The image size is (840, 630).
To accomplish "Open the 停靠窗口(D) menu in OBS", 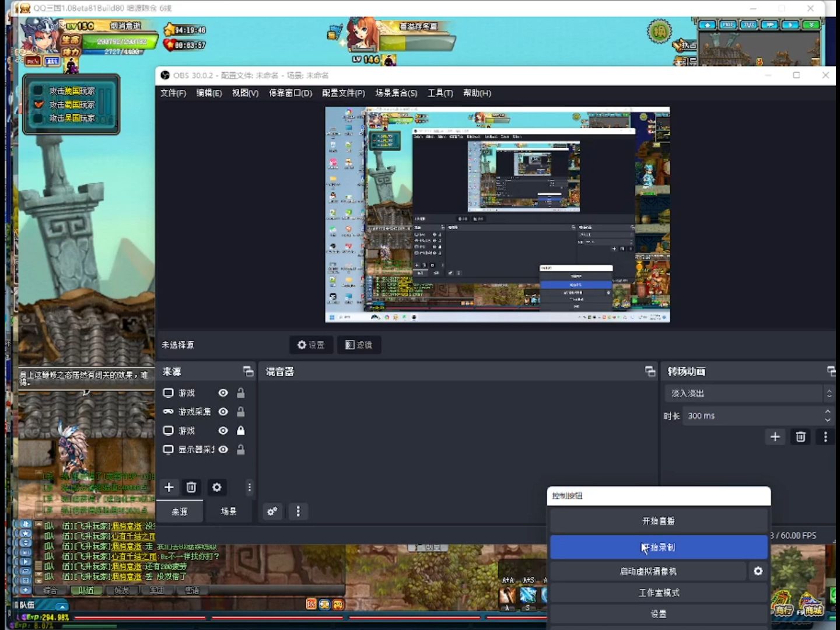I will pos(290,93).
